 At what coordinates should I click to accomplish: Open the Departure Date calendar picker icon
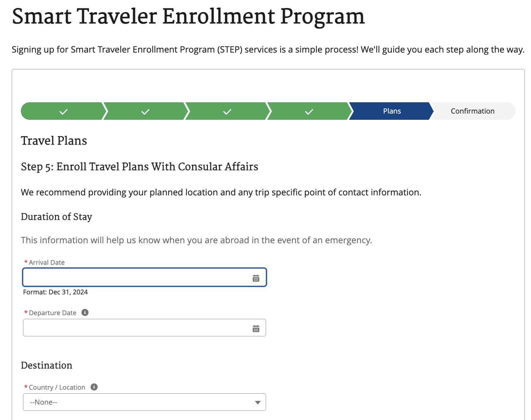point(256,328)
